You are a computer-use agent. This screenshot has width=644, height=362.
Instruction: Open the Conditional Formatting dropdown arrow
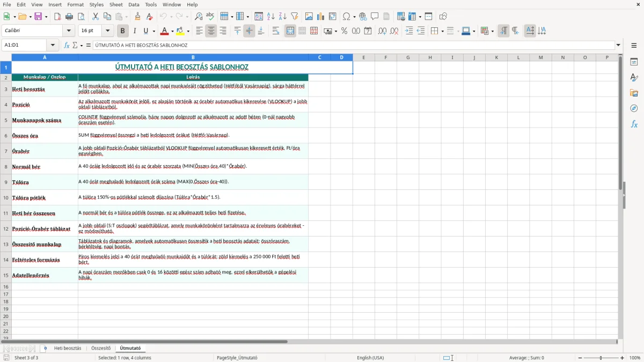click(492, 31)
